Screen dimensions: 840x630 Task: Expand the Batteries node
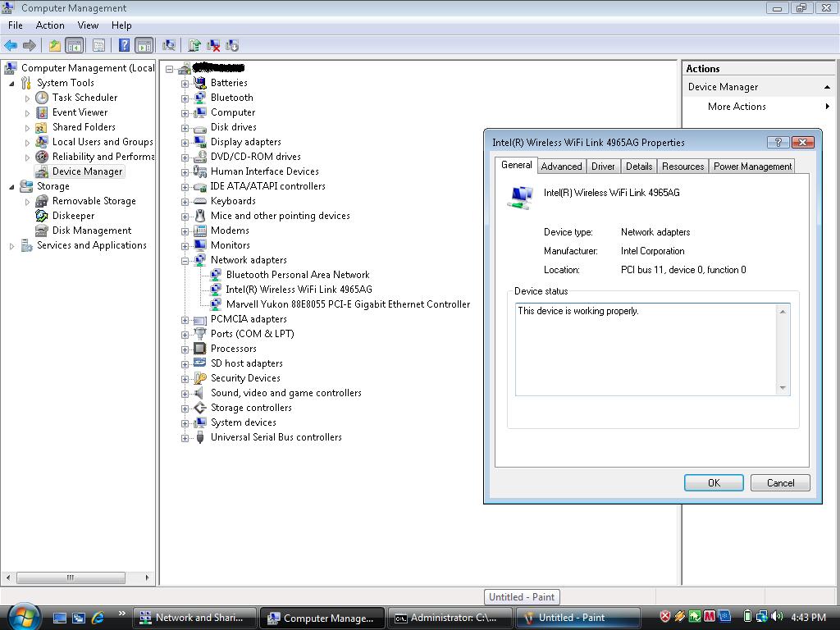(185, 83)
